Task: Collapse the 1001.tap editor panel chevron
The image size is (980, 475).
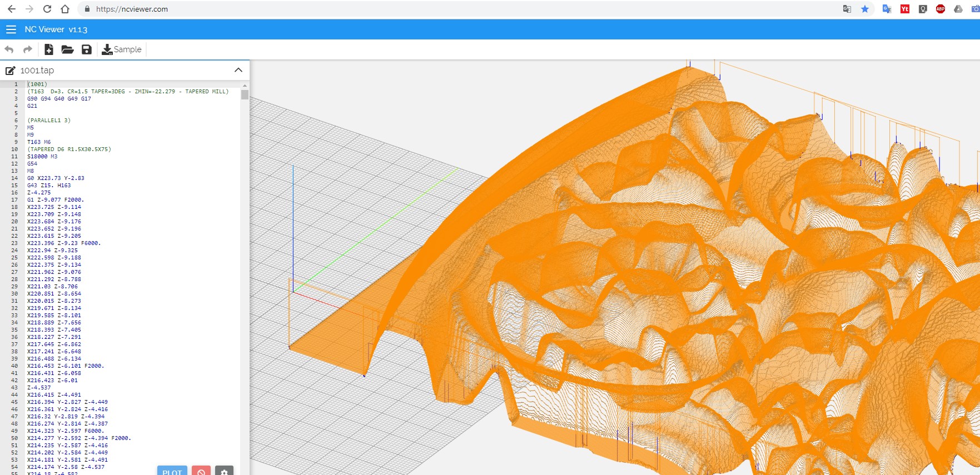Action: tap(238, 70)
